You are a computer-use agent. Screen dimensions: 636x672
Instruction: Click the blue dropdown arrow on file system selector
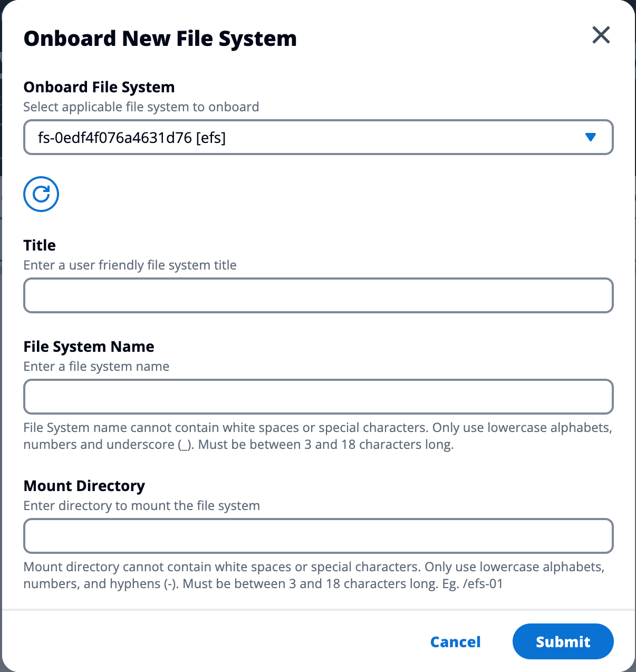point(591,137)
